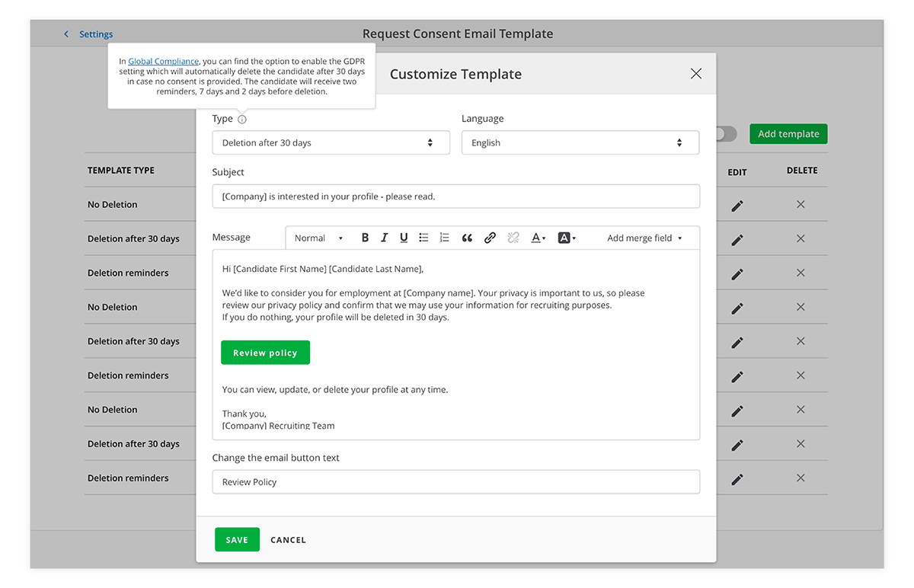Expand the Normal text style dropdown
Viewport: 914px width, 588px height.
[x=318, y=238]
